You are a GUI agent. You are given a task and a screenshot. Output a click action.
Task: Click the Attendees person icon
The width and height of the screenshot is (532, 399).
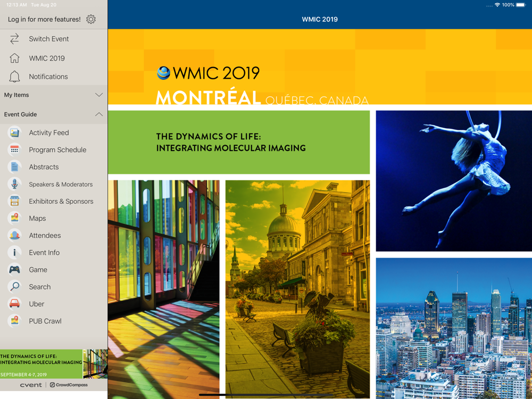pyautogui.click(x=14, y=236)
